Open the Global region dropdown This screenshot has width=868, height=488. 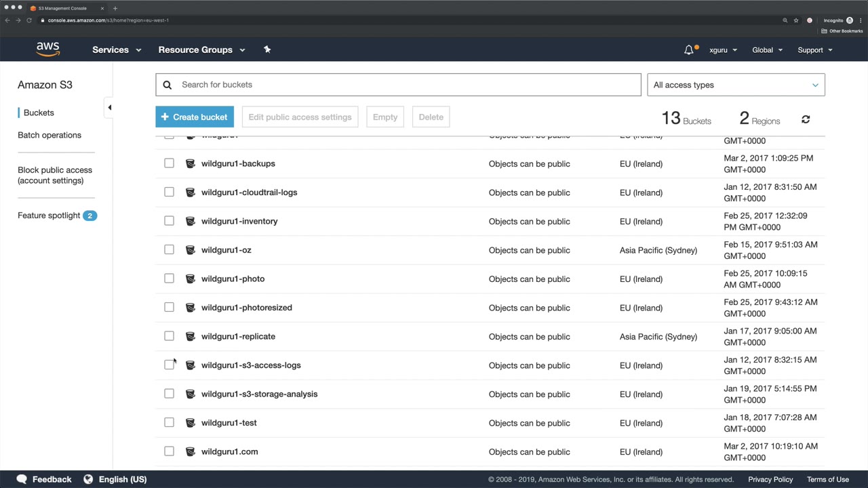767,50
